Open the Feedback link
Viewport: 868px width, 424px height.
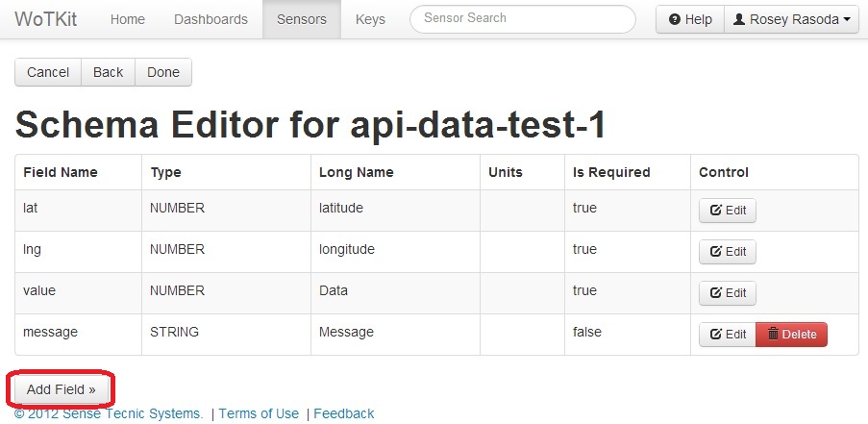[344, 413]
